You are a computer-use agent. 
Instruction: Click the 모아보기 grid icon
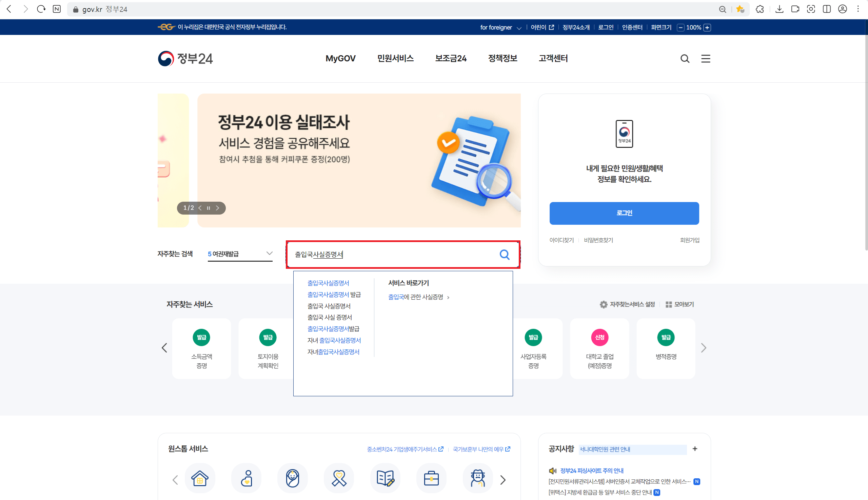click(x=668, y=305)
